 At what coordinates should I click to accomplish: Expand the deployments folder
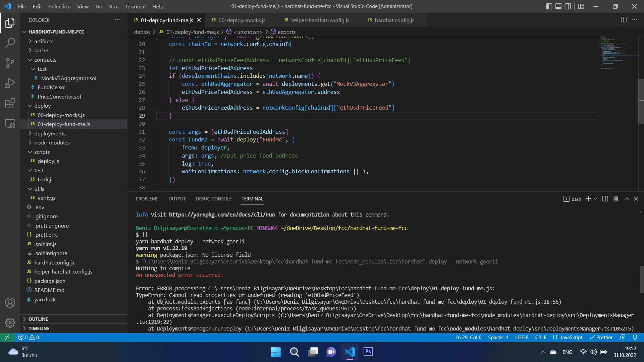(x=50, y=133)
